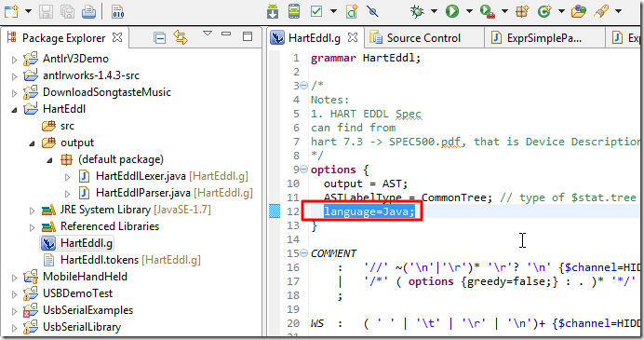This screenshot has height=340, width=644.
Task: Toggle code folding at options line 9
Action: tap(303, 169)
